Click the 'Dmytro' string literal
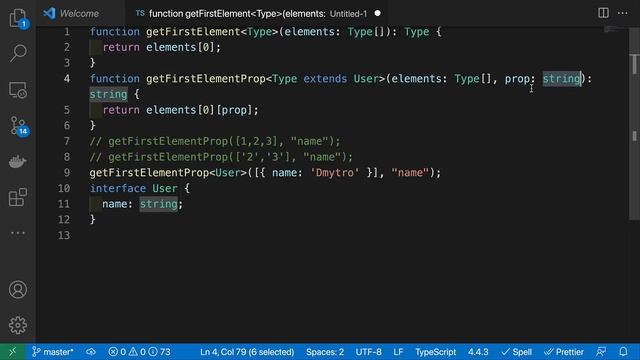Viewport: 640px width, 360px height. (x=335, y=173)
